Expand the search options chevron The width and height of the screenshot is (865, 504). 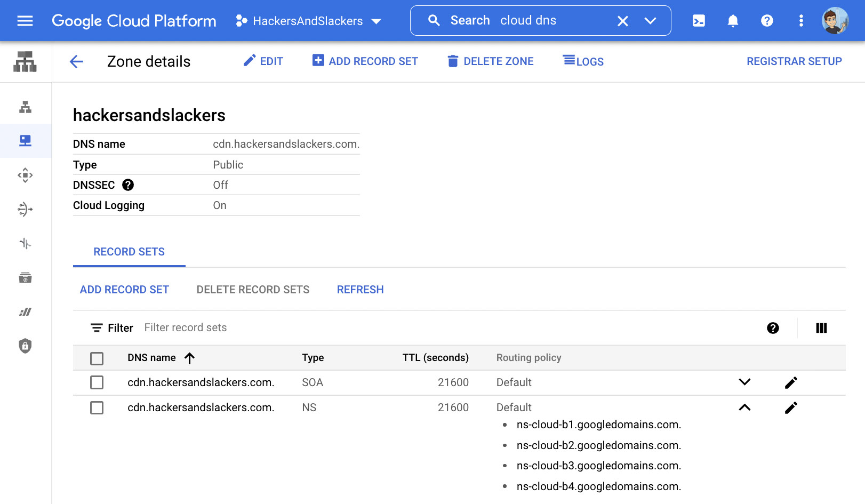point(650,21)
